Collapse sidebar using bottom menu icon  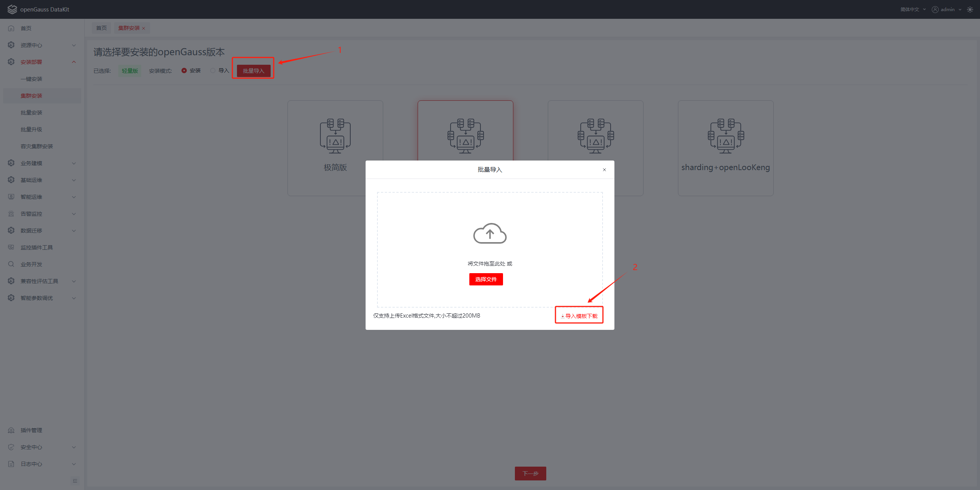coord(75,480)
